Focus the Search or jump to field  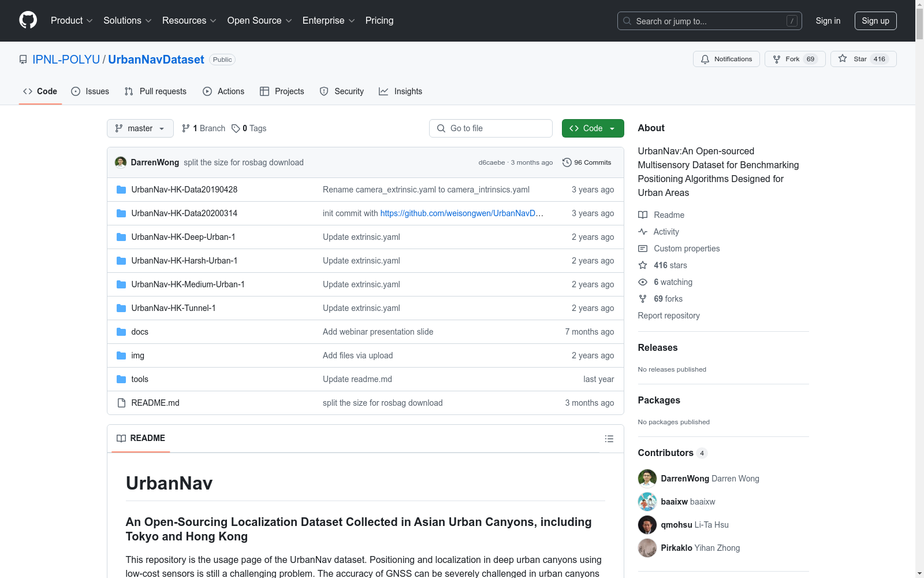[710, 21]
